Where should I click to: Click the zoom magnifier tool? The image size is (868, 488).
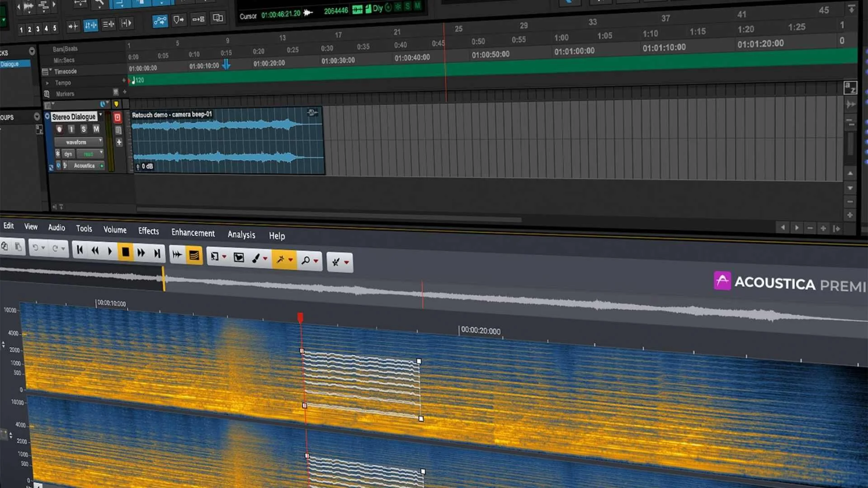pyautogui.click(x=306, y=260)
